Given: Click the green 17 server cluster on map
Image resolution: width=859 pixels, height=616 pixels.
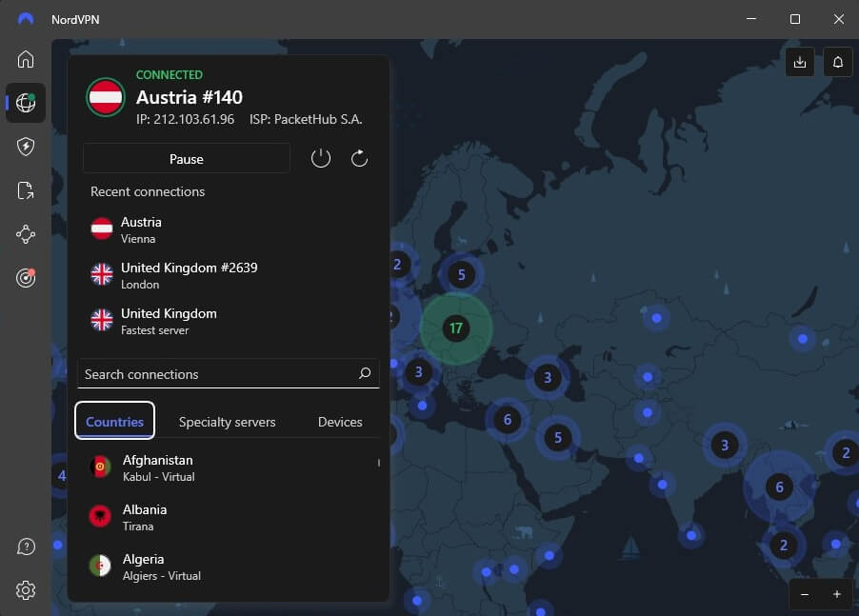Looking at the screenshot, I should coord(456,328).
